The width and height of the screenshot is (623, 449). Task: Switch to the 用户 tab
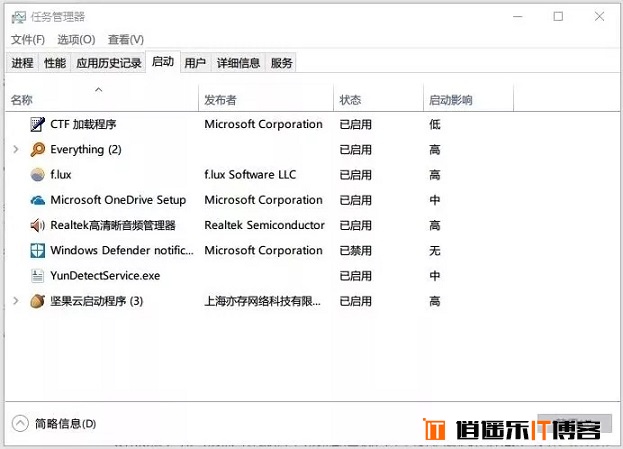pyautogui.click(x=195, y=63)
